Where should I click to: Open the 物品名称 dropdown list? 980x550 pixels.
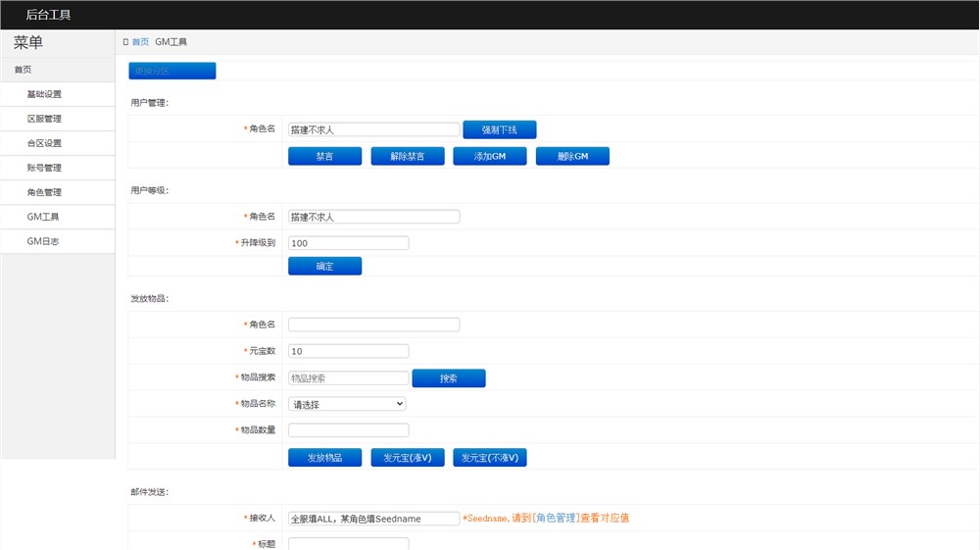(347, 404)
